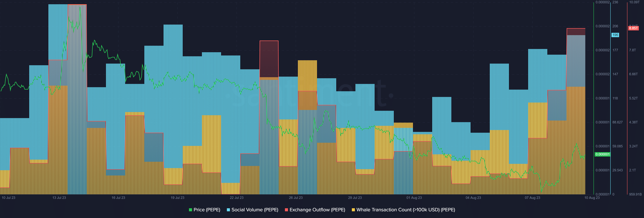Toggle the Exchange Outflow (PEPE) legend entry

click(x=315, y=210)
